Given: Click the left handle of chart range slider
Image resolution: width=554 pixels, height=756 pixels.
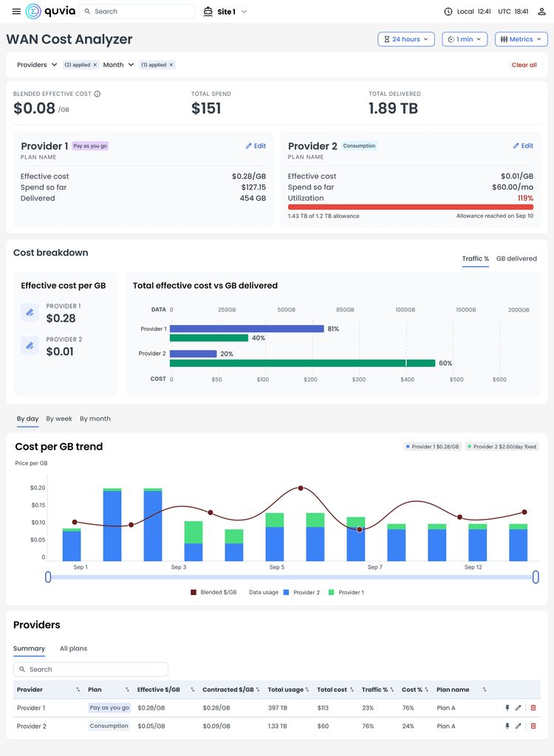Looking at the screenshot, I should click(x=48, y=577).
